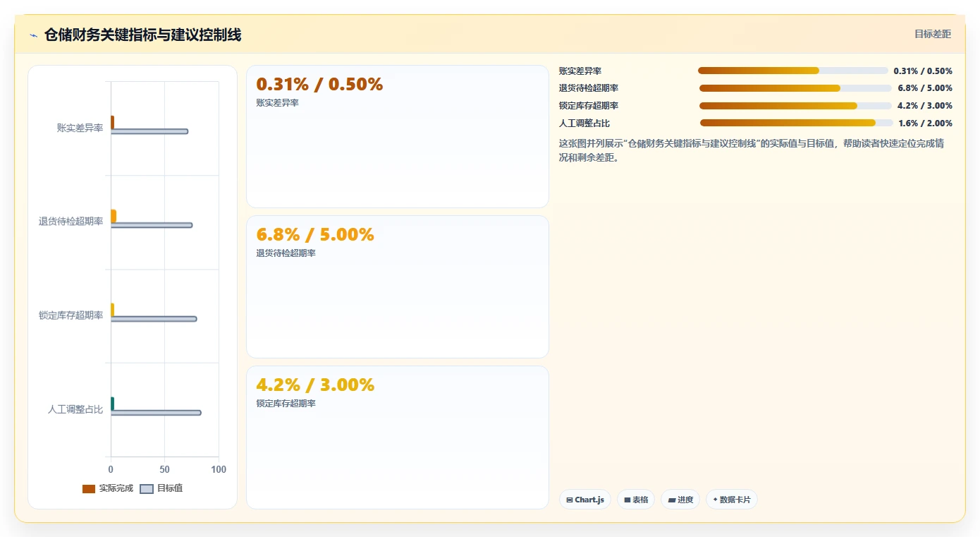Click the 目标差距 label in the header

pos(933,34)
